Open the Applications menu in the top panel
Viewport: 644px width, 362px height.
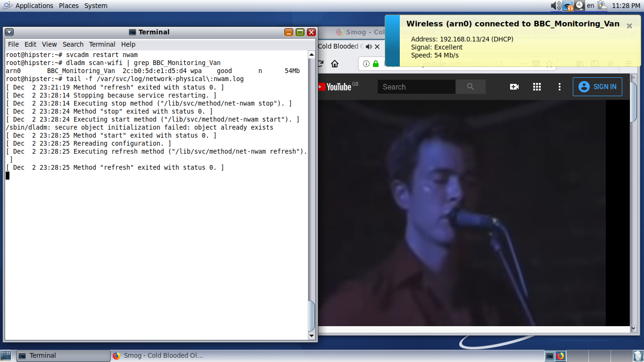34,6
